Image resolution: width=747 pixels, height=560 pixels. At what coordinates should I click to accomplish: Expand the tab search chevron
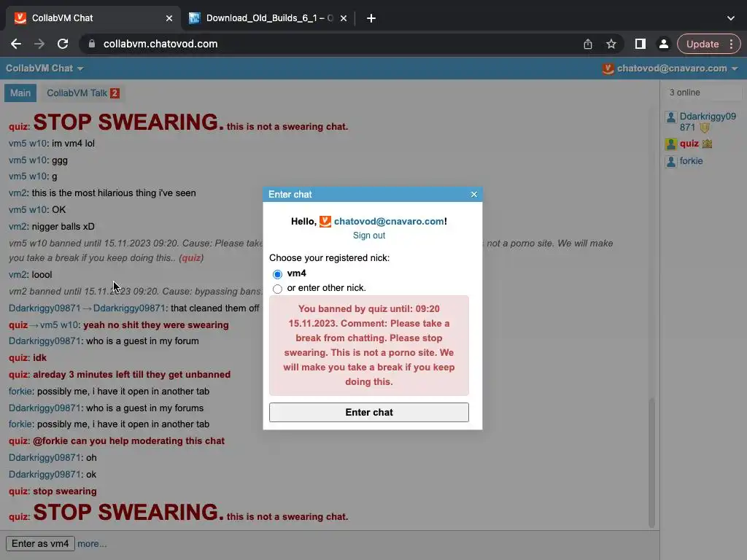[x=731, y=18]
